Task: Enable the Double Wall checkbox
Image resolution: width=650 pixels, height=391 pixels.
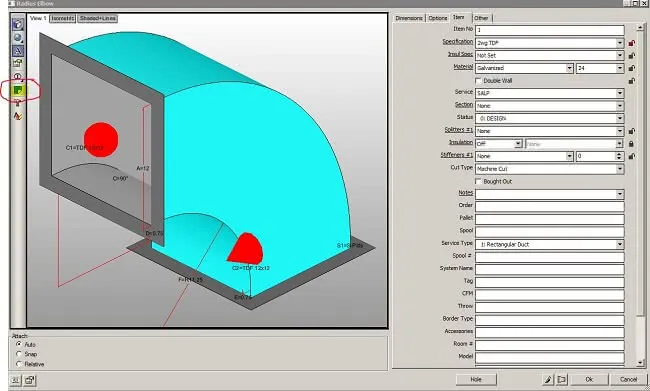Action: 478,80
